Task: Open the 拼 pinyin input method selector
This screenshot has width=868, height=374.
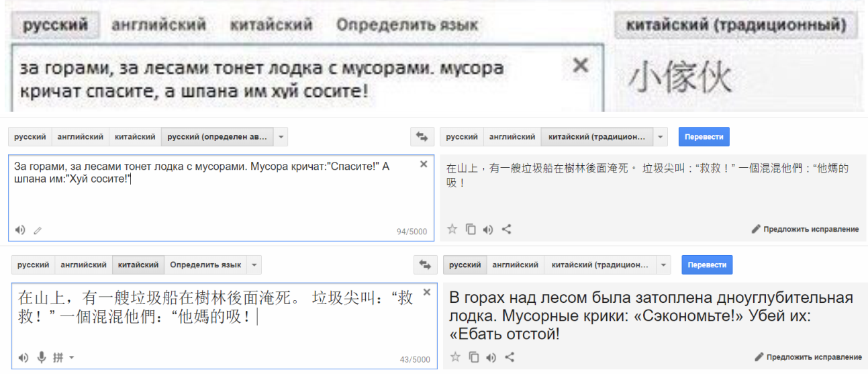Action: coord(62,358)
